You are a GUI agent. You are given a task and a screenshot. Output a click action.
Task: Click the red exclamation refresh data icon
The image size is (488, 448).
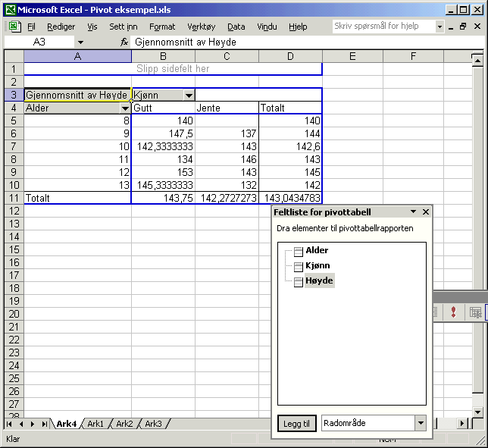[453, 312]
